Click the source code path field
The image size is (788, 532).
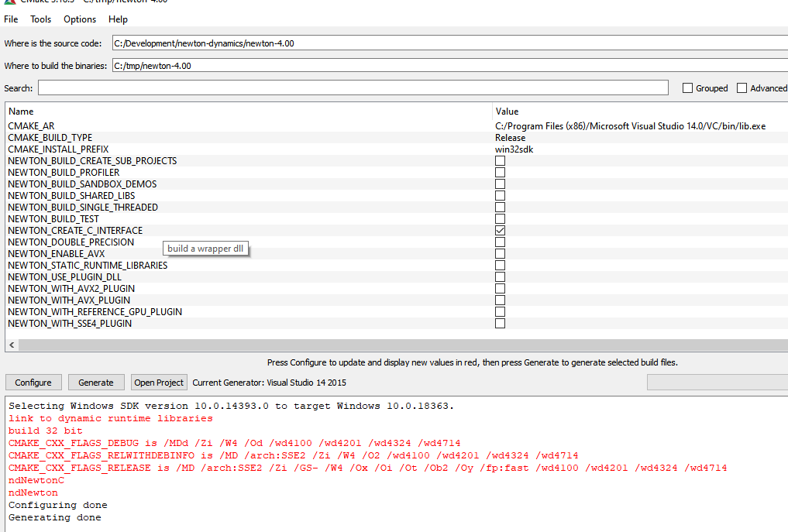[x=449, y=43]
